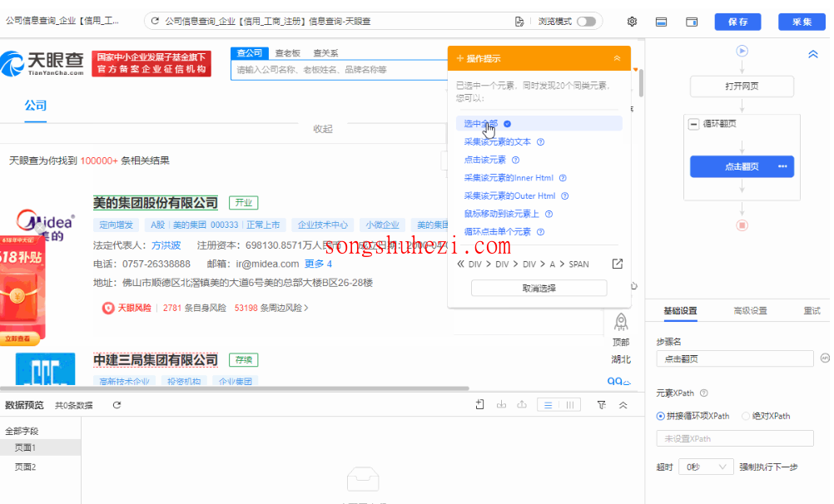The height and width of the screenshot is (504, 834).
Task: Click the page document icon in address bar
Action: (x=519, y=22)
